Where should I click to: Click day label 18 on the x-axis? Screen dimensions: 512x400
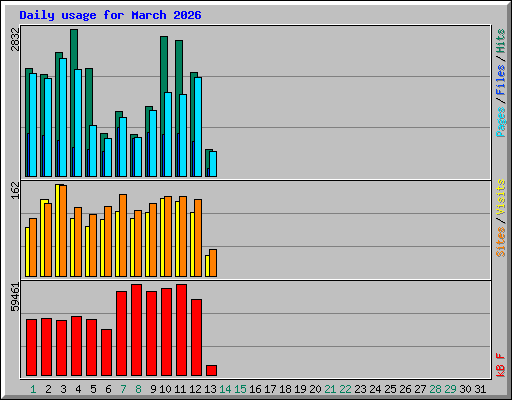pos(285,389)
